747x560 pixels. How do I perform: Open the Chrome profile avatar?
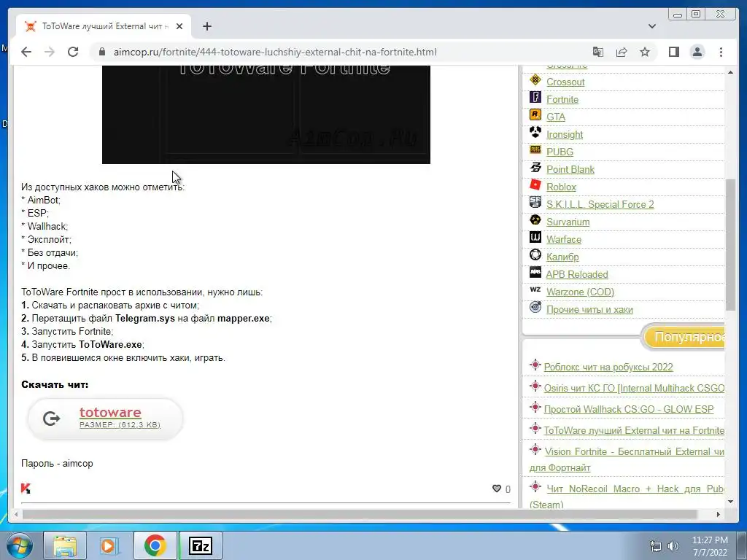tap(697, 52)
